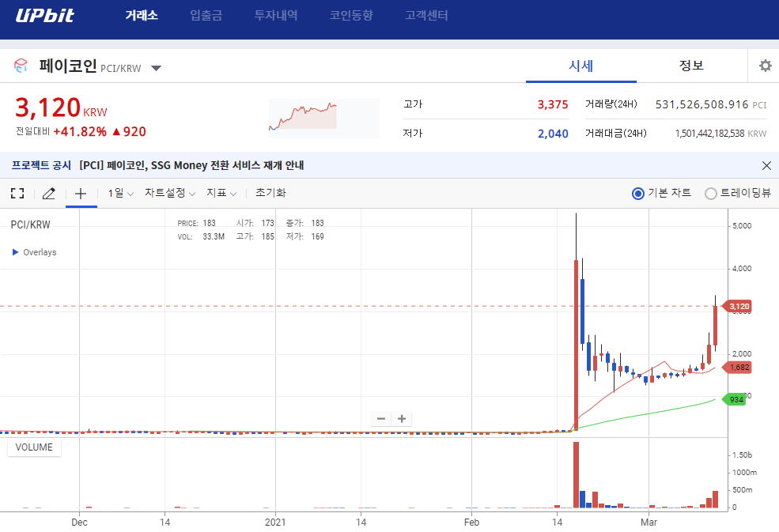Viewport: 779px width, 532px height.
Task: Select the 기본 차트 radio button
Action: coord(638,193)
